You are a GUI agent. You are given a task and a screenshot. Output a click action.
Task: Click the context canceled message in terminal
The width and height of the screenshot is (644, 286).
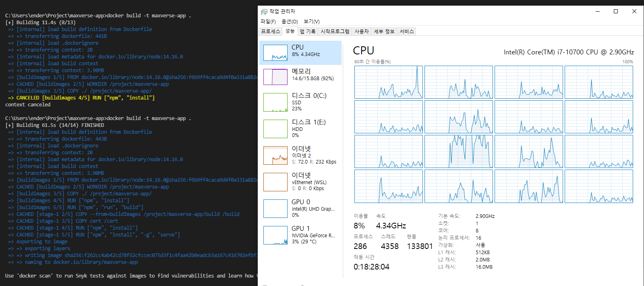click(28, 104)
